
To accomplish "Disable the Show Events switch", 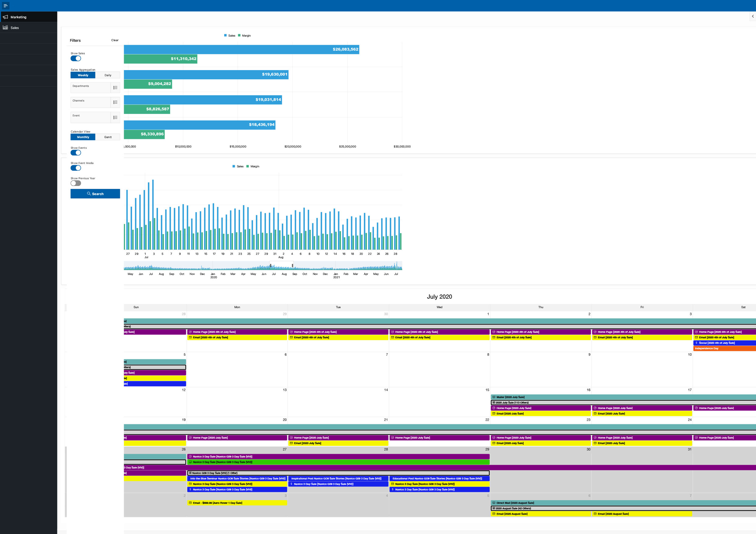I will [x=76, y=153].
